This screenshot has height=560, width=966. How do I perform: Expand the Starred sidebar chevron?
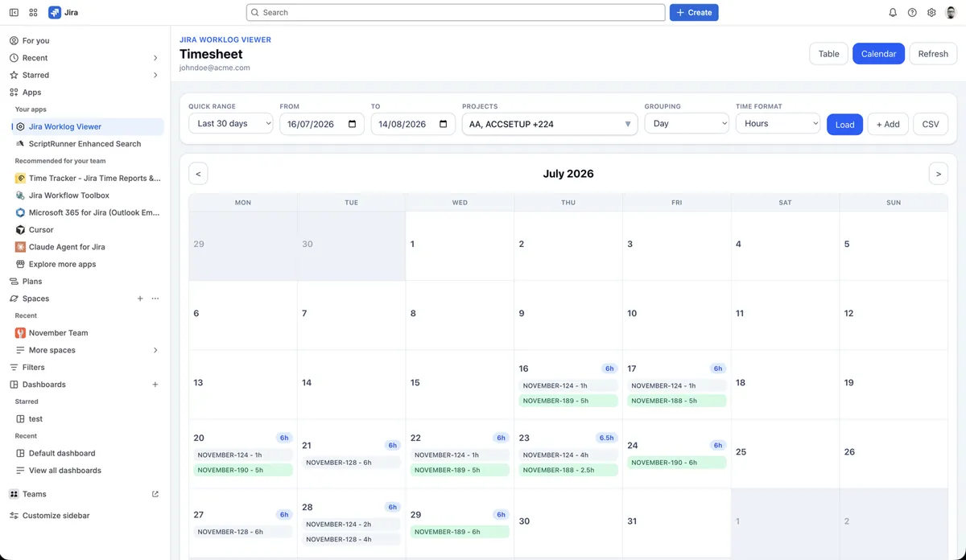click(155, 75)
